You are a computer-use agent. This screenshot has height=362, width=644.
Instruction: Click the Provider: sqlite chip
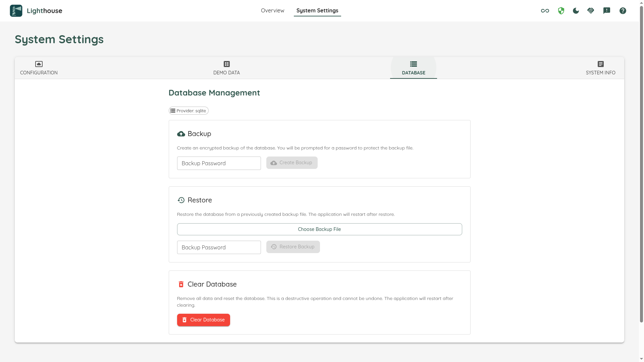pyautogui.click(x=189, y=111)
